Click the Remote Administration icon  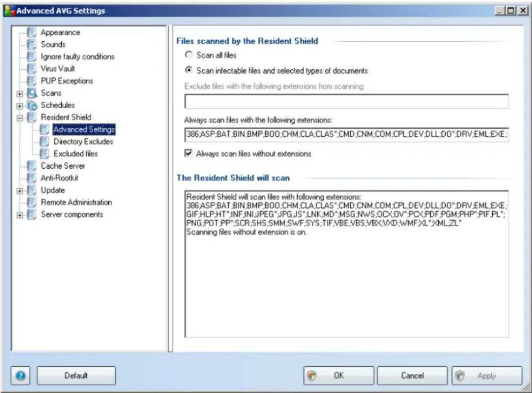click(31, 202)
